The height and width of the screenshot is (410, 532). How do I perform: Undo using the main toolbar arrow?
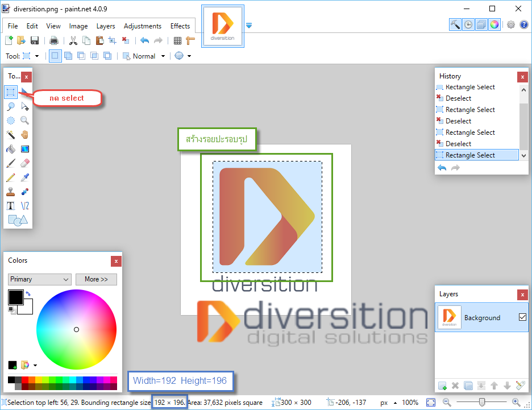[x=145, y=40]
